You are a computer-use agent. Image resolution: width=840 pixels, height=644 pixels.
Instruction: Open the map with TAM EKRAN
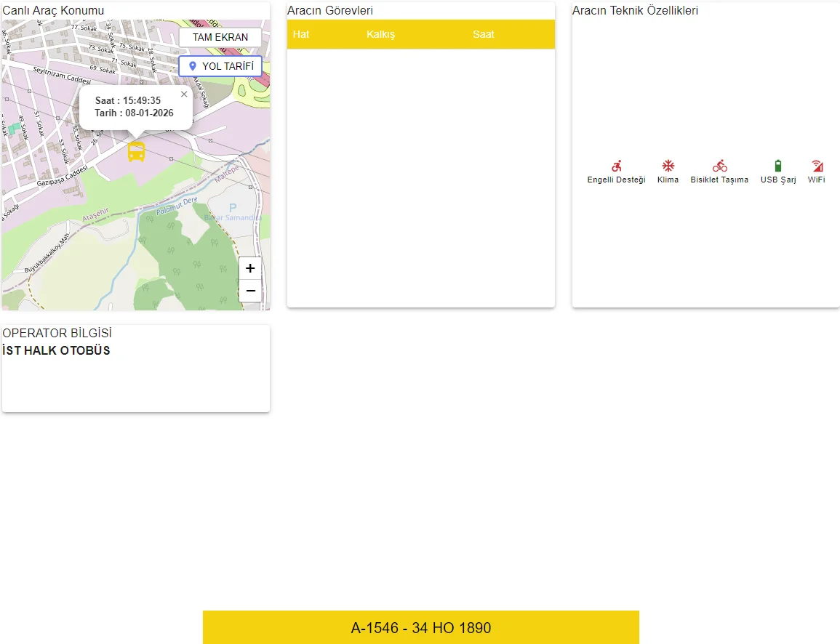tap(220, 37)
